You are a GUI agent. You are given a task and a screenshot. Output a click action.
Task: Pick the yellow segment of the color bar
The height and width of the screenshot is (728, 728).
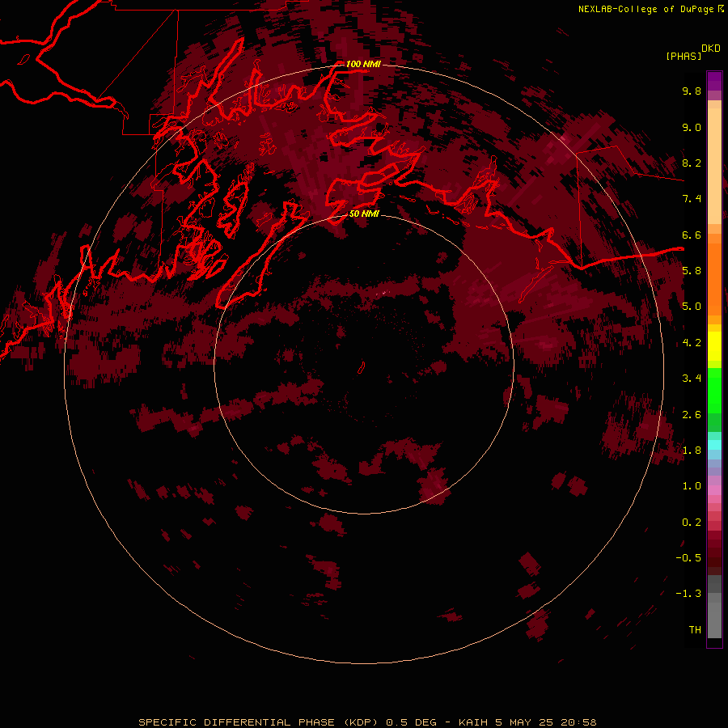pyautogui.click(x=714, y=346)
